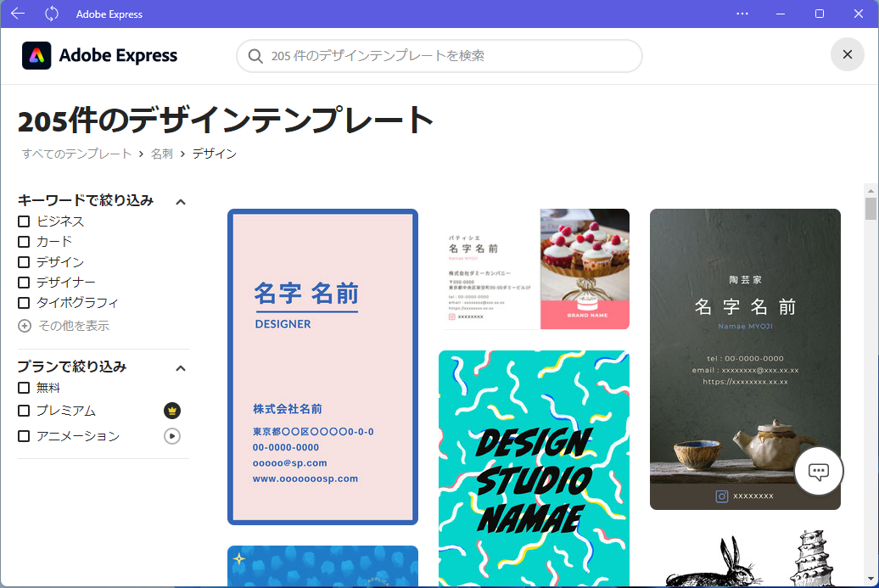The height and width of the screenshot is (588, 879).
Task: Click the vertical scrollbar thumb
Action: [x=870, y=209]
